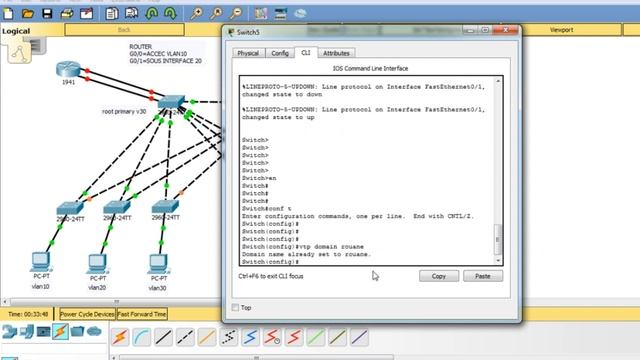Click the CLI scrollbar down arrow

click(x=498, y=260)
